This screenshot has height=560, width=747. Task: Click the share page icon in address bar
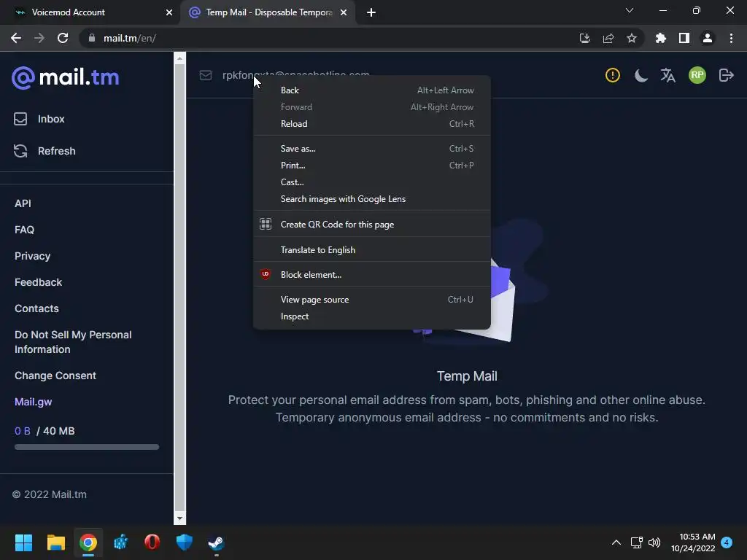click(x=608, y=38)
